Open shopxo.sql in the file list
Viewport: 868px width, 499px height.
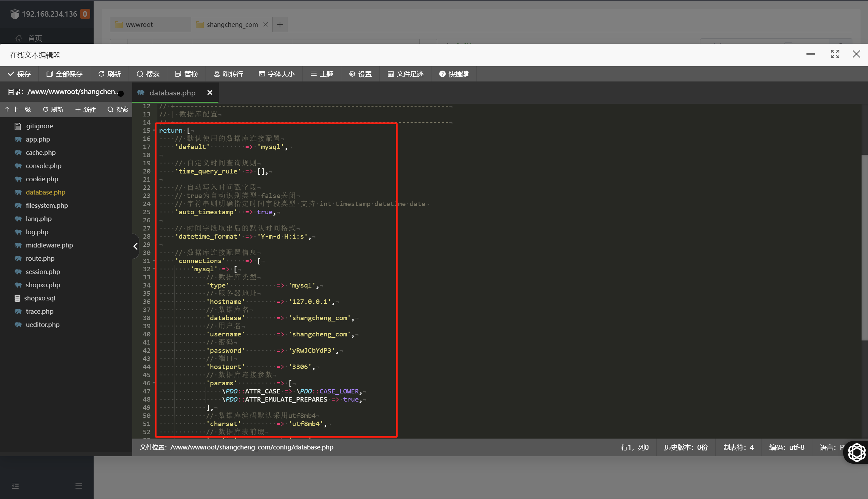click(39, 298)
